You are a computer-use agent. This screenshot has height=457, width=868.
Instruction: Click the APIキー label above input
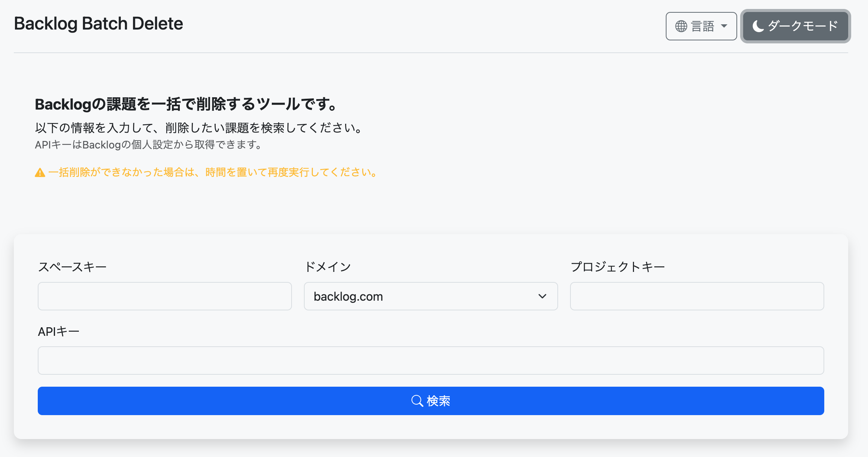tap(59, 331)
